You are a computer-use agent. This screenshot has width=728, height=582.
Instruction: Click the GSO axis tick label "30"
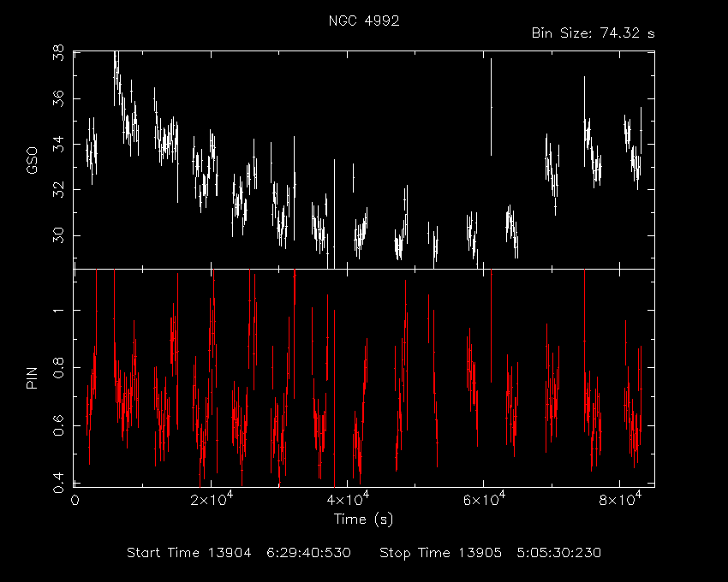[58, 235]
